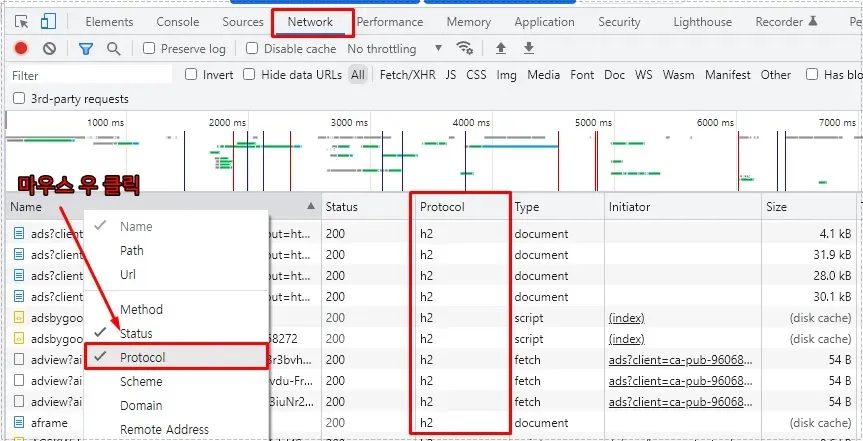Enable Scheme column in context menu
The height and width of the screenshot is (441, 863).
(176, 382)
